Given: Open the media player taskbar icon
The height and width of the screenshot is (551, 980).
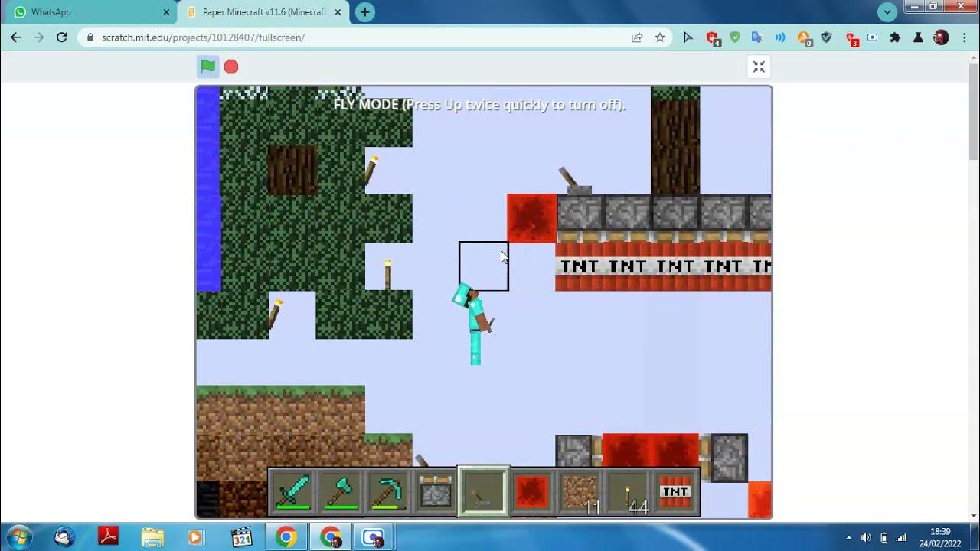Looking at the screenshot, I should 196,536.
